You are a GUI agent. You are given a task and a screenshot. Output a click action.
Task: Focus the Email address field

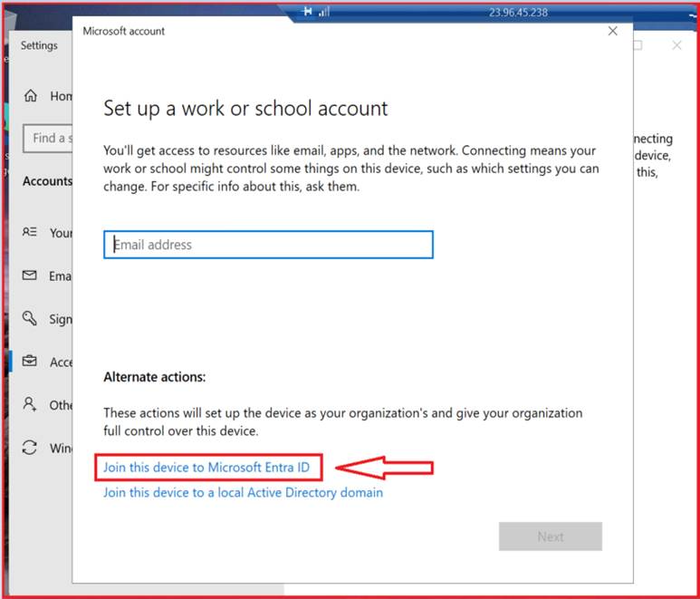click(268, 245)
